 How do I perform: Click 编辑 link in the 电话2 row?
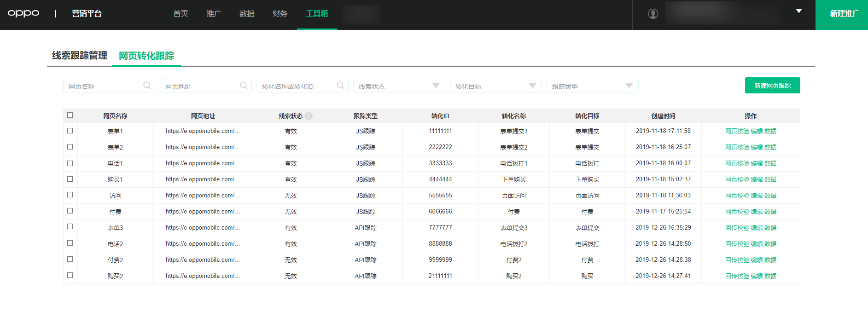click(x=757, y=244)
